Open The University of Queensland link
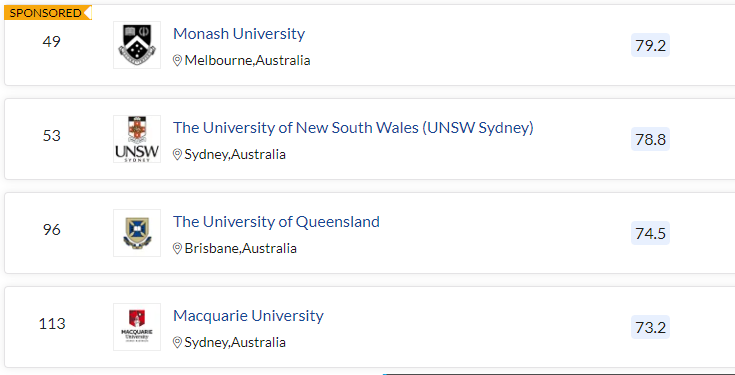735x375 pixels. [277, 222]
